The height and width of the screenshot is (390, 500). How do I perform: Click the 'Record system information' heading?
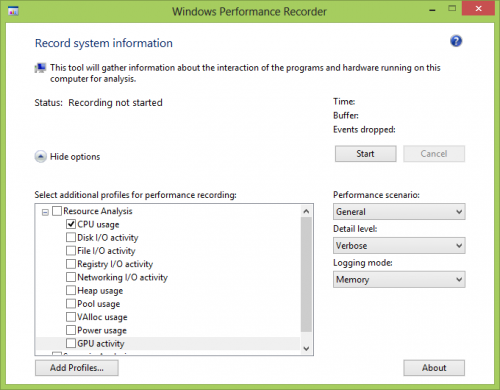104,43
